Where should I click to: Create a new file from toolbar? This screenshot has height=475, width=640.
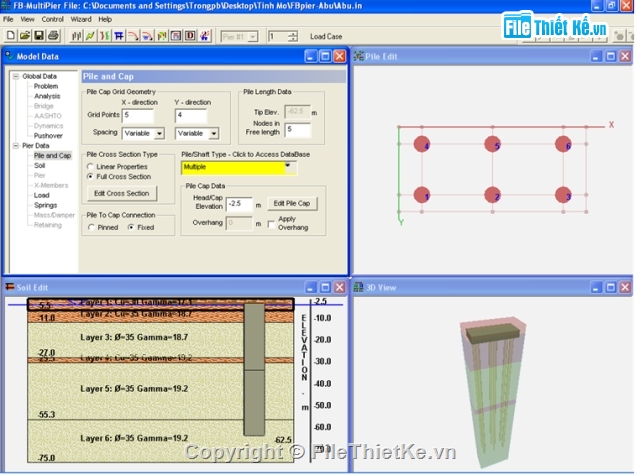click(11, 36)
